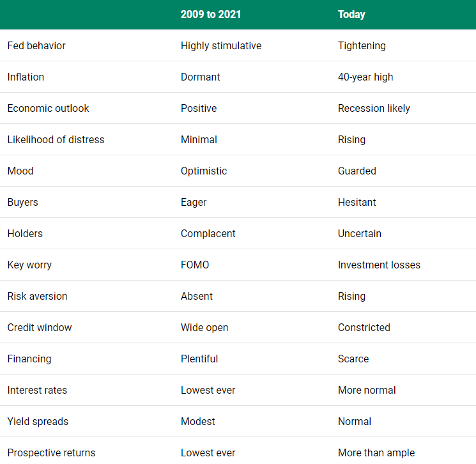The height and width of the screenshot is (464, 476).
Task: Click the "Today" column header
Action: point(351,14)
